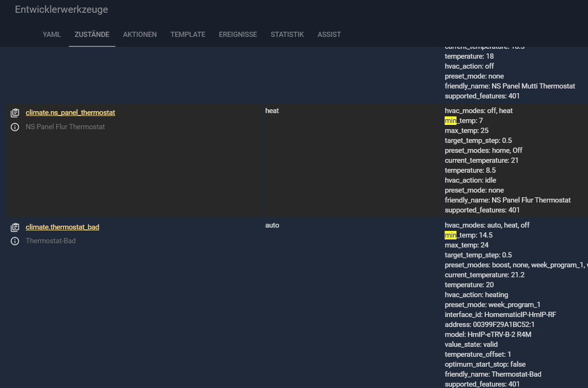Open the climate.thermostat_bad entity link
Image resolution: width=588 pixels, height=388 pixels.
(62, 227)
